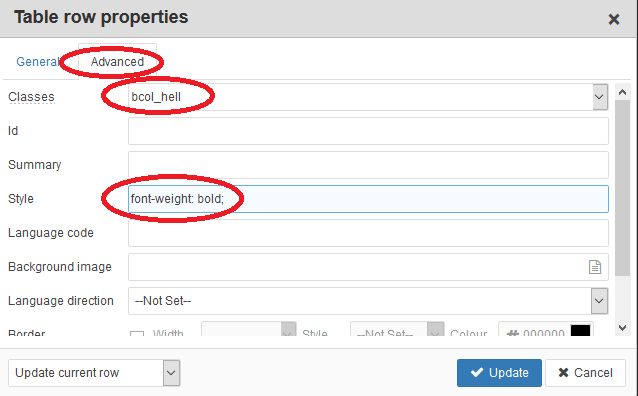Click the Cancel button cross icon
The image size is (638, 396).
click(x=563, y=372)
